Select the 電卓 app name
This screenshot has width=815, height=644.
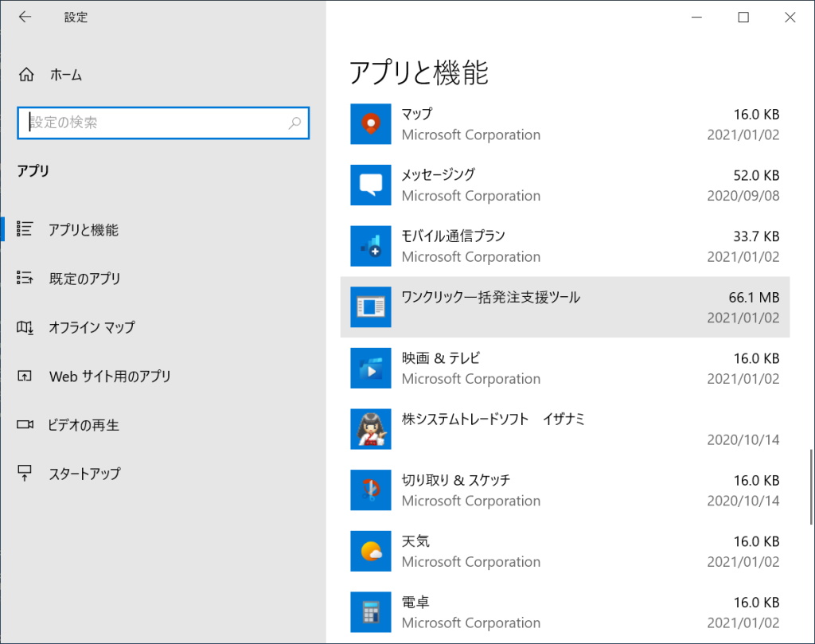[415, 602]
